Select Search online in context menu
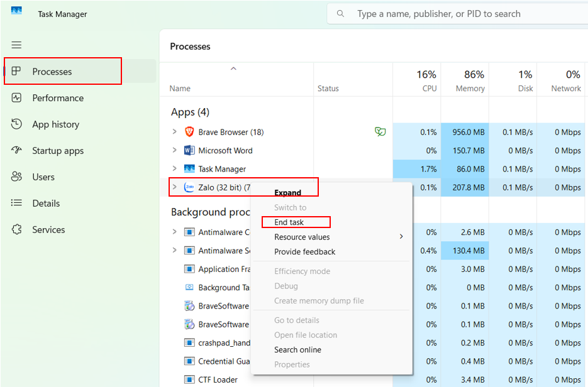 297,349
